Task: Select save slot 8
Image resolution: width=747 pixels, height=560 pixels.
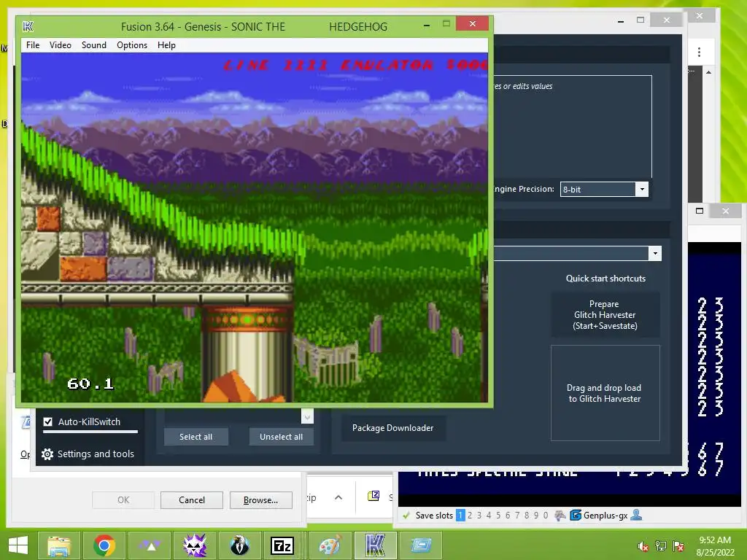Action: pyautogui.click(x=527, y=516)
